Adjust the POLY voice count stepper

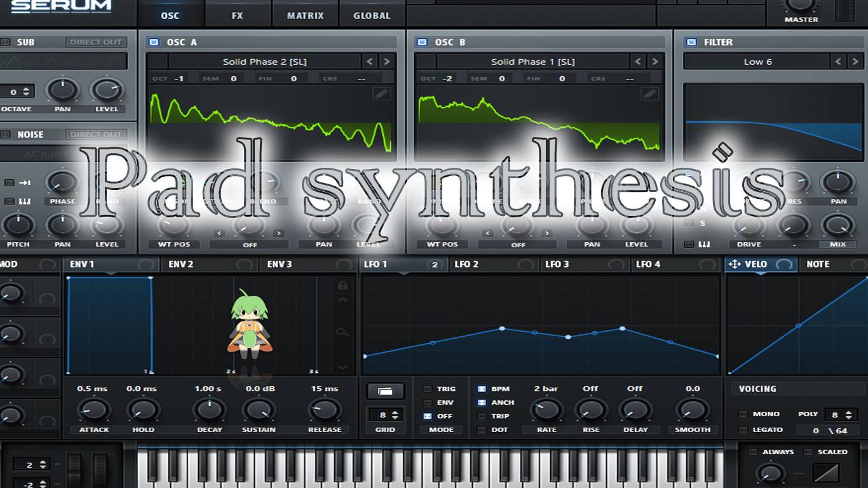[848, 415]
